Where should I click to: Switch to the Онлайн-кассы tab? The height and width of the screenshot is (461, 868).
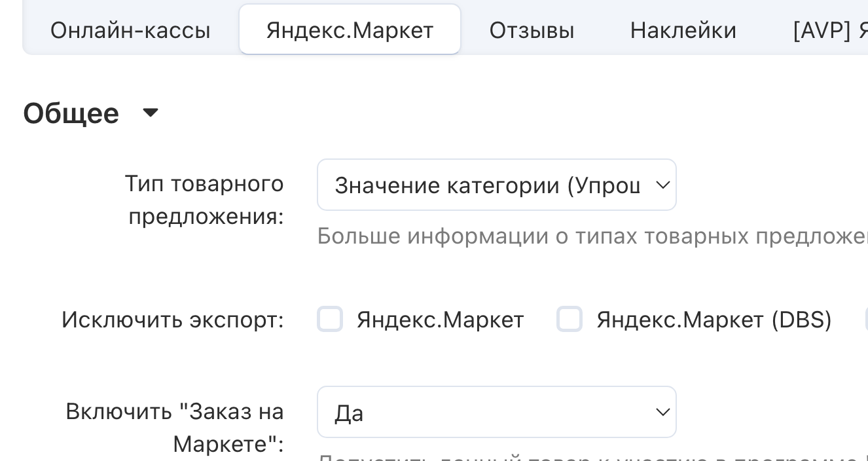click(130, 30)
